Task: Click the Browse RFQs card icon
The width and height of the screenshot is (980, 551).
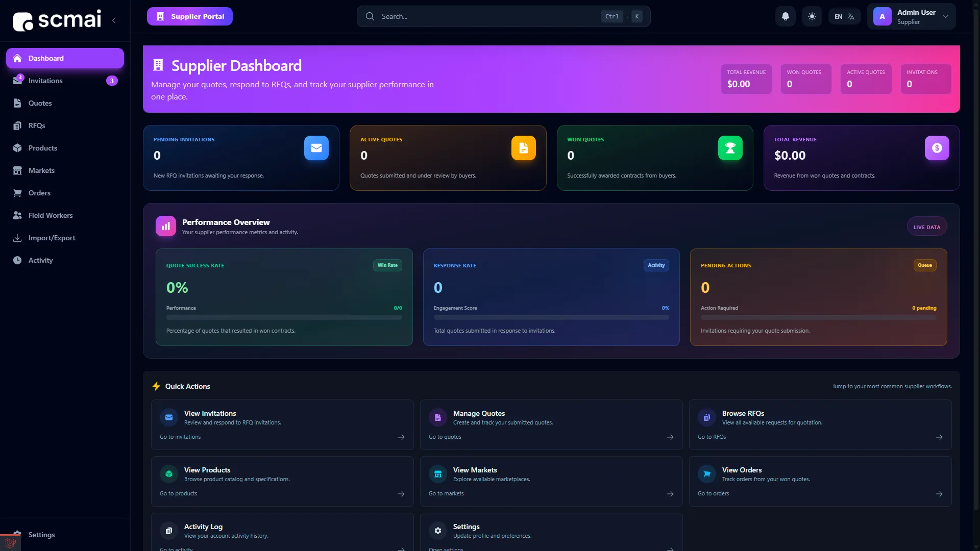Action: click(707, 417)
